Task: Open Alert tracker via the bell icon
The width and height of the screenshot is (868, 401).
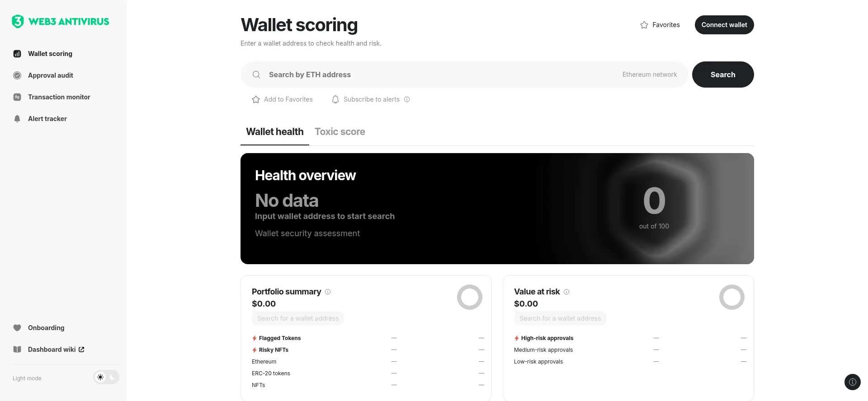Action: [x=17, y=119]
